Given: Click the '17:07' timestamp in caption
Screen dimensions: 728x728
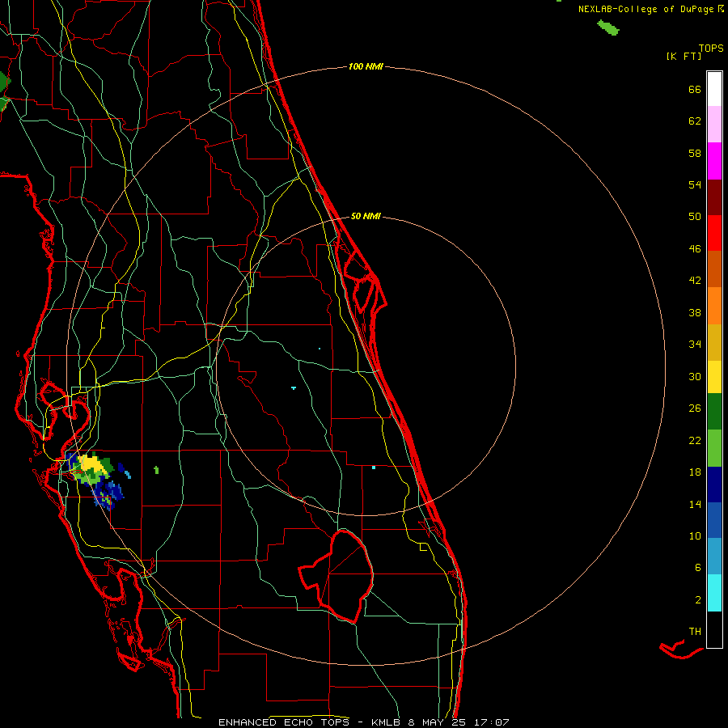Looking at the screenshot, I should (x=491, y=722).
